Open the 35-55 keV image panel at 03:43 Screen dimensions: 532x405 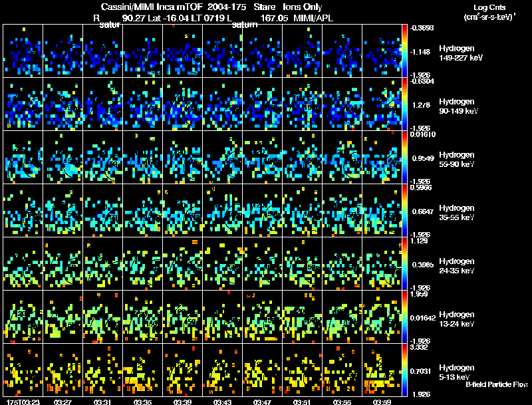coord(223,211)
